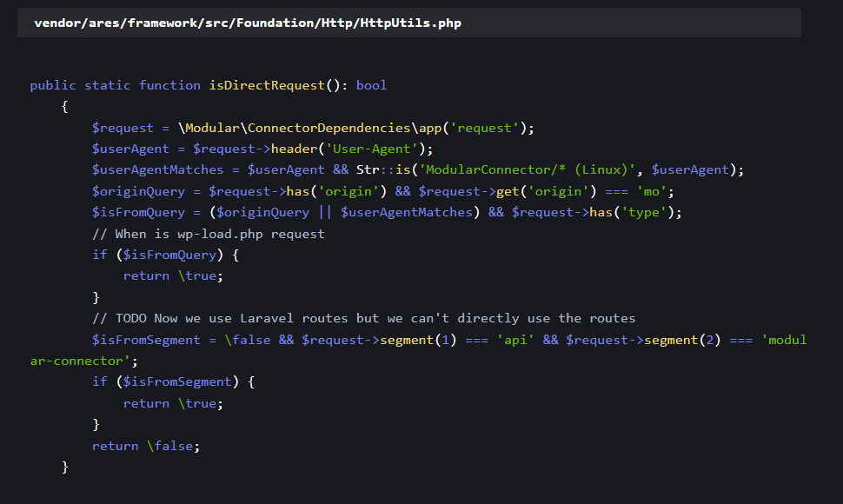This screenshot has height=504, width=843.
Task: Click the Str::is method call
Action: point(383,169)
